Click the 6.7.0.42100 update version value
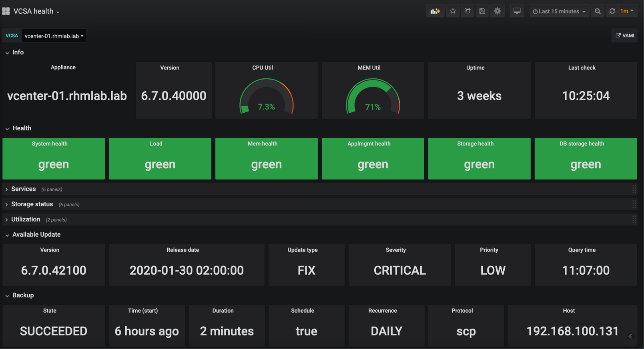 [x=54, y=271]
